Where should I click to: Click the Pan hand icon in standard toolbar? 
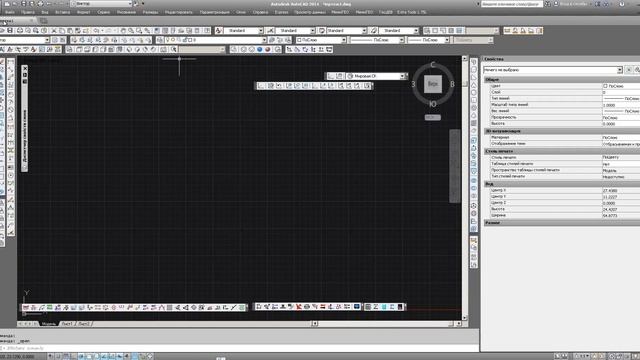123,31
